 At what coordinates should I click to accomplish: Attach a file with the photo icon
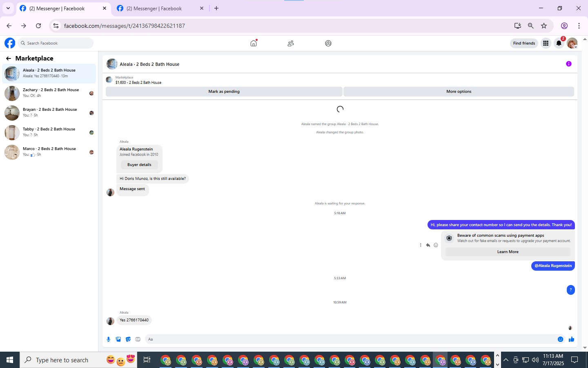pyautogui.click(x=118, y=339)
